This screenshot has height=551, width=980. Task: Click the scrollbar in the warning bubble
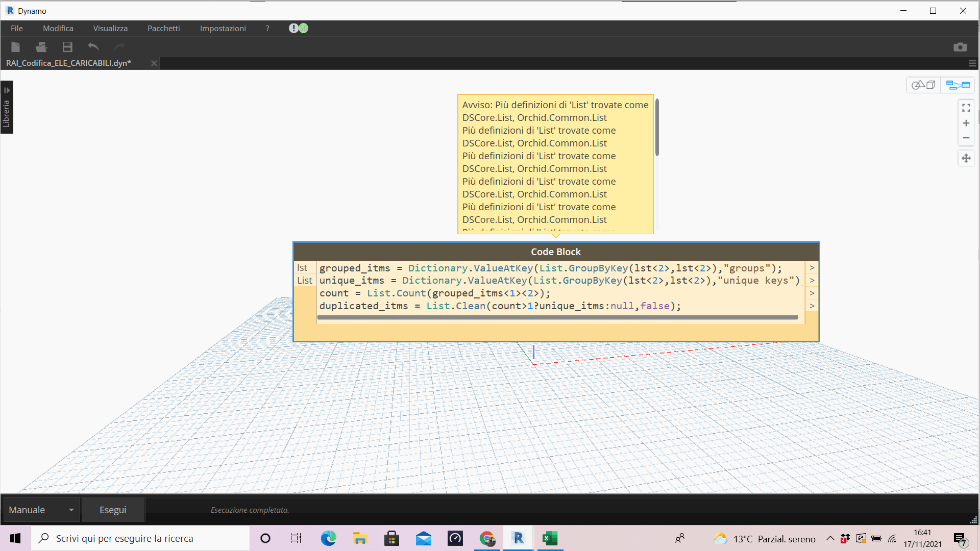pos(657,128)
